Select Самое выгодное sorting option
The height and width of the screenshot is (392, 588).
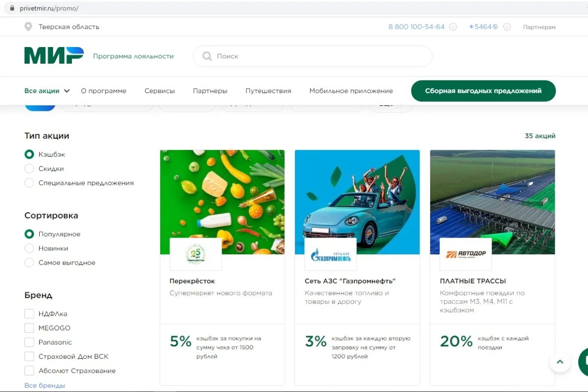(x=29, y=263)
